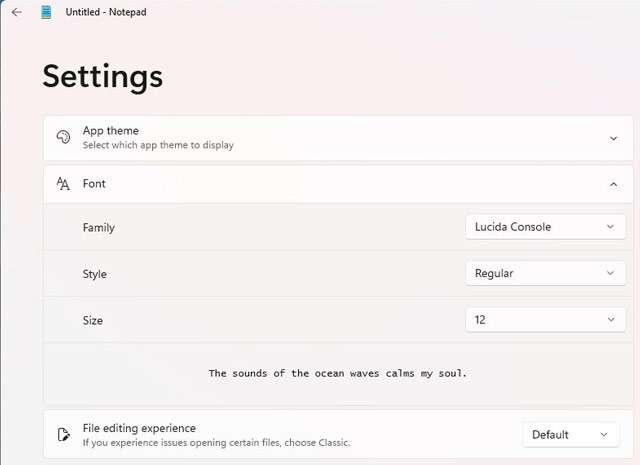This screenshot has width=640, height=465.
Task: Click the App theme palette icon
Action: pos(63,137)
